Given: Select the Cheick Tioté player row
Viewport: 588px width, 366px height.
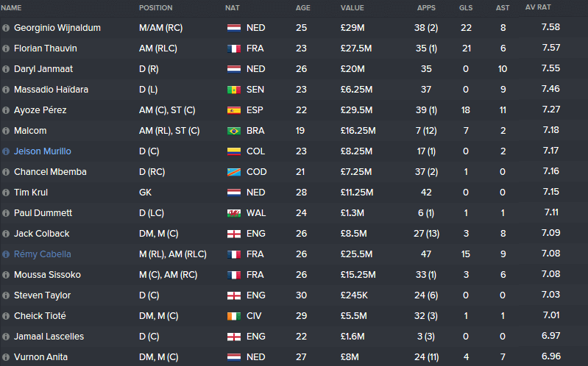Looking at the screenshot, I should [x=294, y=316].
